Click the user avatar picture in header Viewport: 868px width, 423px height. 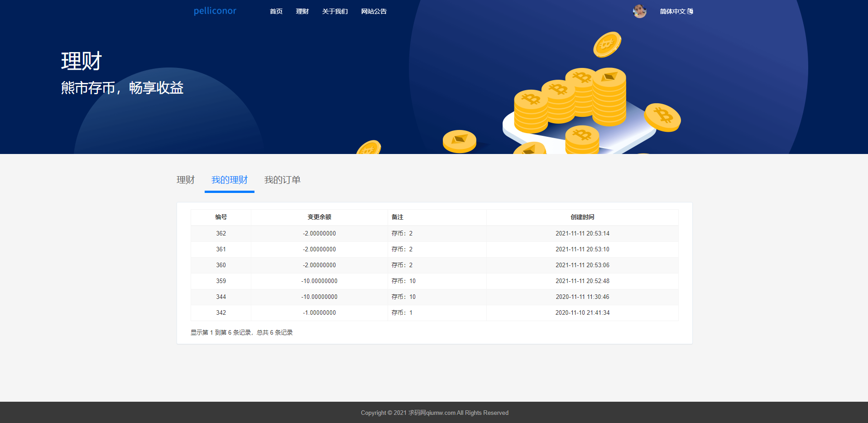coord(639,11)
